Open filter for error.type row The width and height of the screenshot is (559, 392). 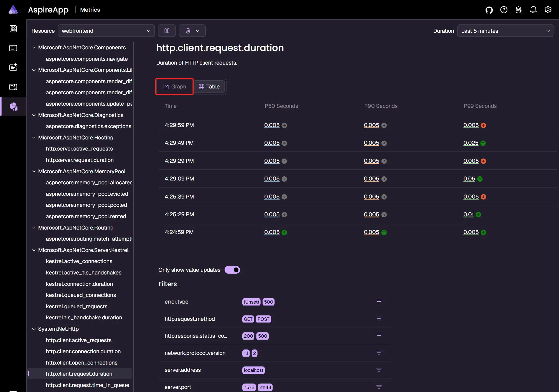click(x=379, y=302)
